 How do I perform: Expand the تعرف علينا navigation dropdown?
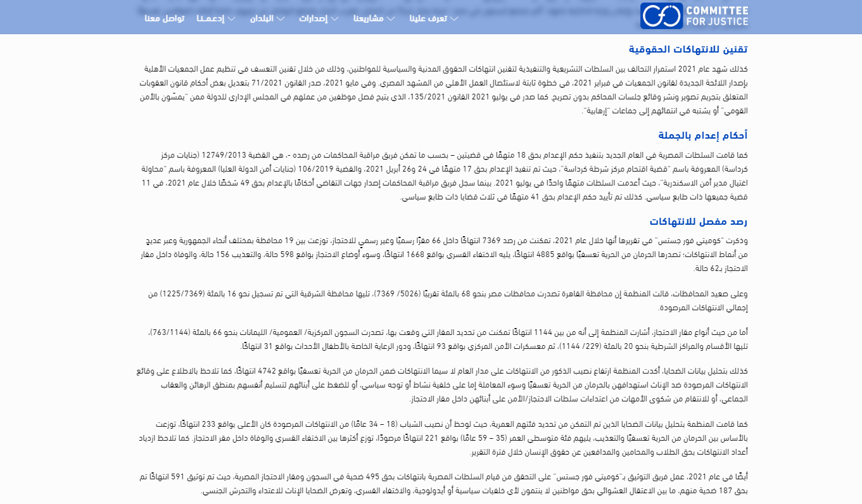click(430, 18)
